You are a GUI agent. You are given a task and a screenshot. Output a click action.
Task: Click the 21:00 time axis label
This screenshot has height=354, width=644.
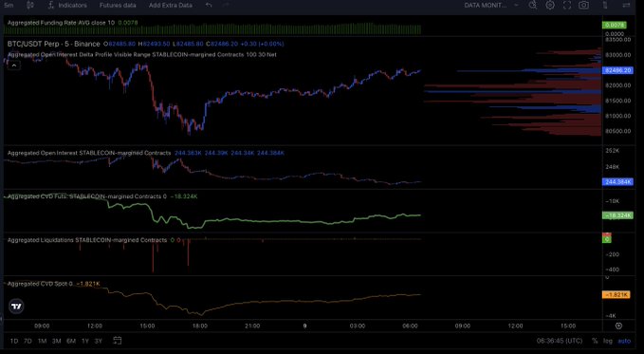click(252, 326)
